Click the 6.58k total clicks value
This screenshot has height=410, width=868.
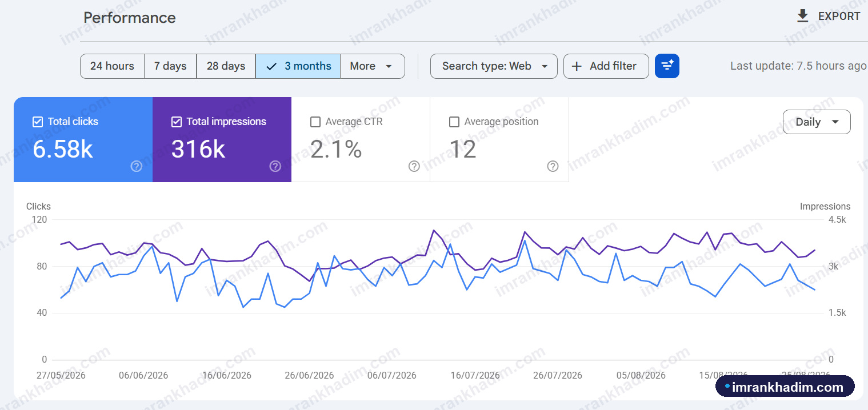(63, 149)
